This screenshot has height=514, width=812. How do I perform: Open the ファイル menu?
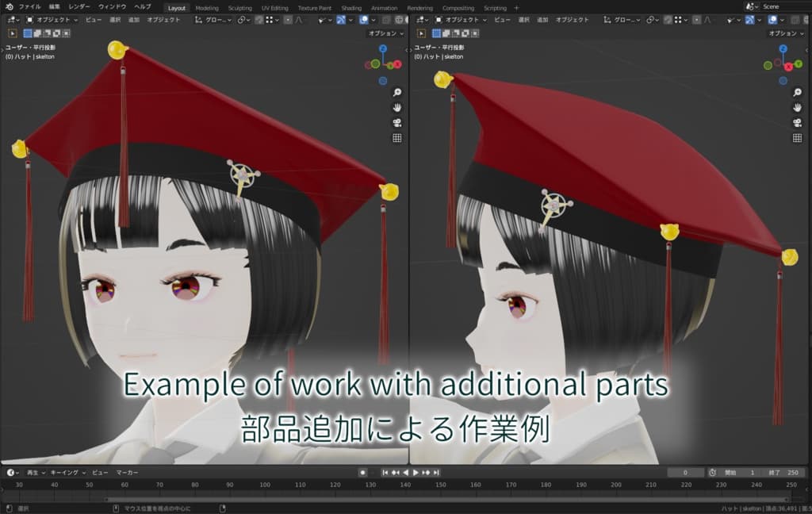pyautogui.click(x=29, y=7)
